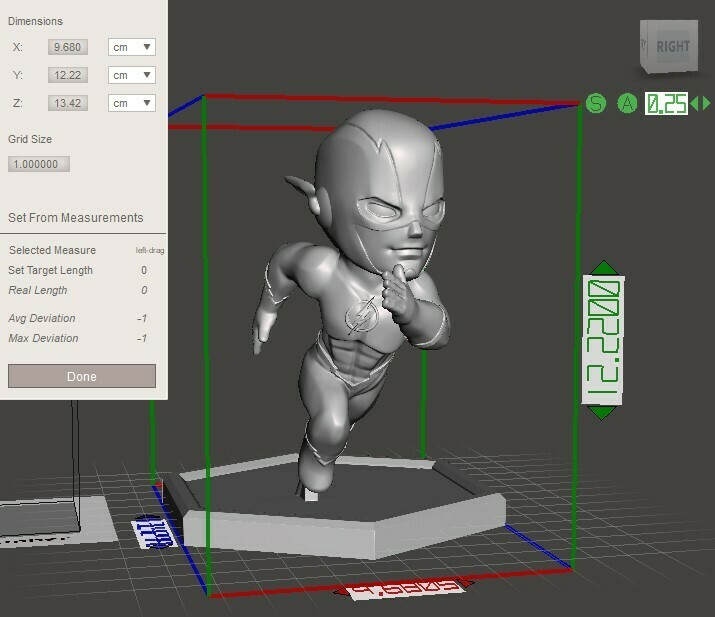Open the Z units cm dropdown
Image resolution: width=715 pixels, height=617 pixels.
(x=132, y=103)
